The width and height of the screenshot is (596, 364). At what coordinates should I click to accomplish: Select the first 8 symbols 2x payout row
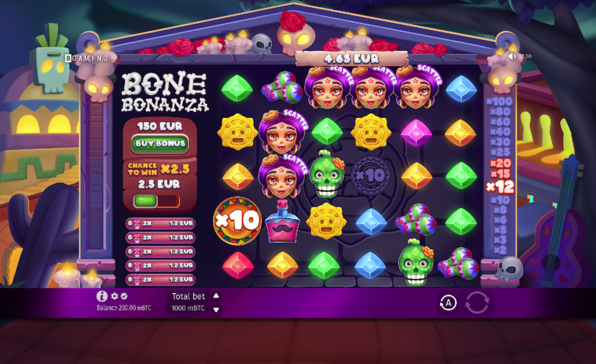pos(161,223)
